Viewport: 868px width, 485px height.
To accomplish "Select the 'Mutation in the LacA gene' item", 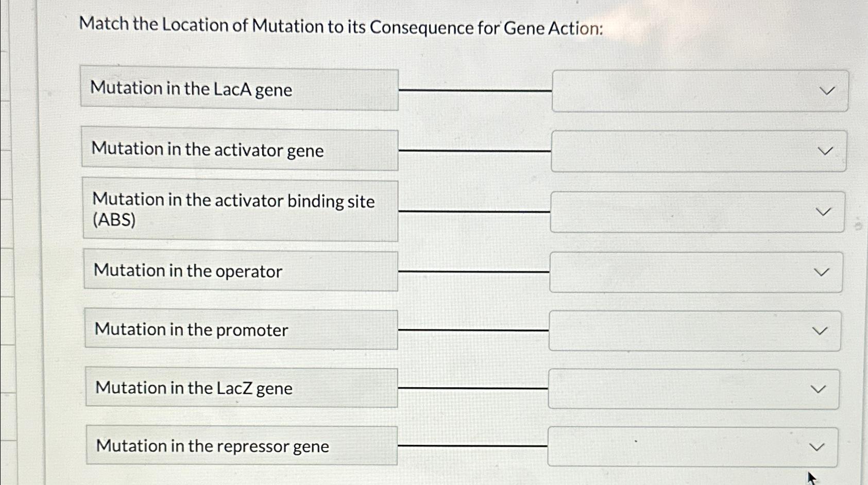I will [240, 90].
